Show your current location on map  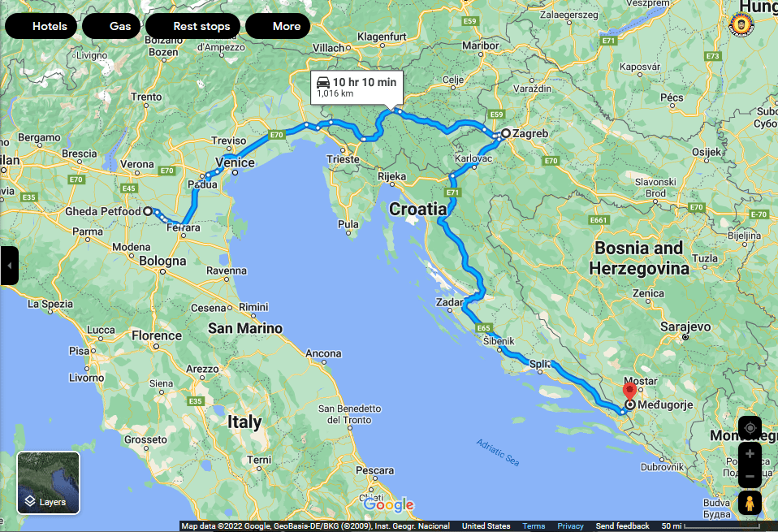point(750,428)
